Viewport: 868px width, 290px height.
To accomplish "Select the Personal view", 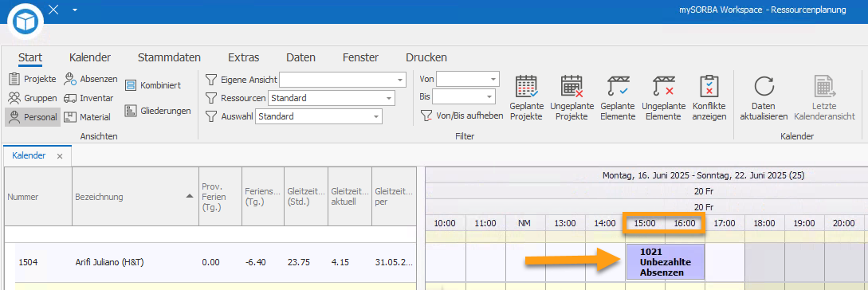I will 33,117.
